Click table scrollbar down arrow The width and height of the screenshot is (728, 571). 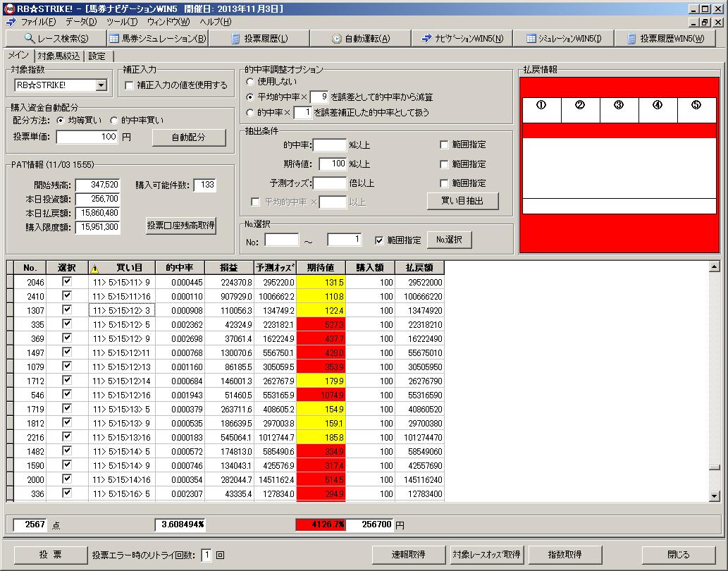pos(715,496)
